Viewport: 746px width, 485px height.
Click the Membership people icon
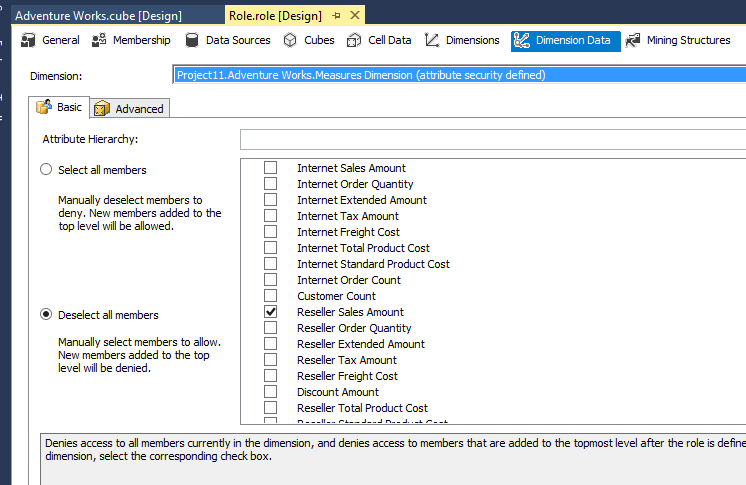pos(99,40)
